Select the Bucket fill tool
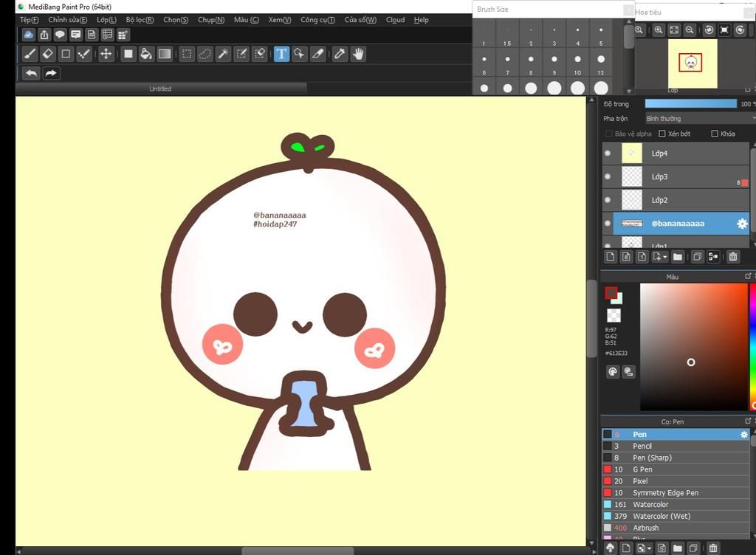The image size is (756, 555). tap(146, 54)
